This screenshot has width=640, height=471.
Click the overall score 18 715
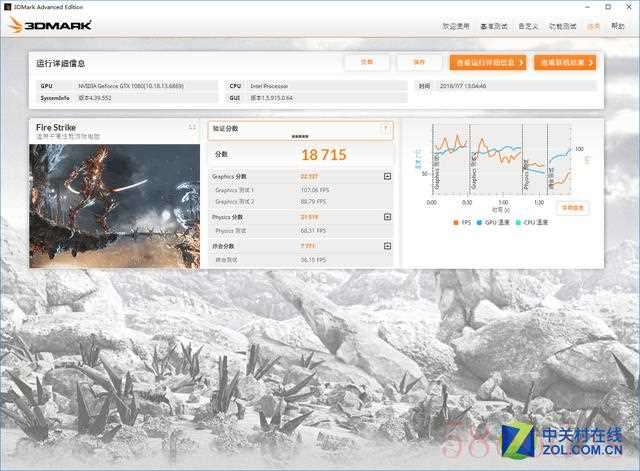[x=324, y=155]
